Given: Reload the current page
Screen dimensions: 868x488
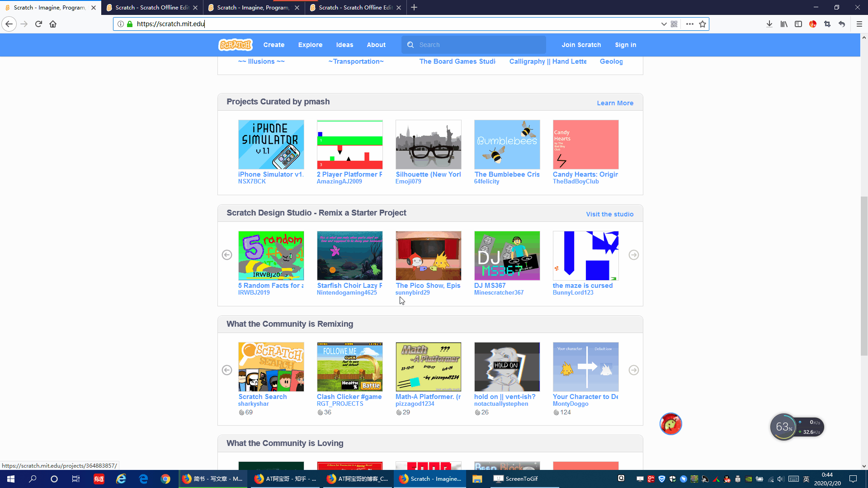Looking at the screenshot, I should click(38, 24).
